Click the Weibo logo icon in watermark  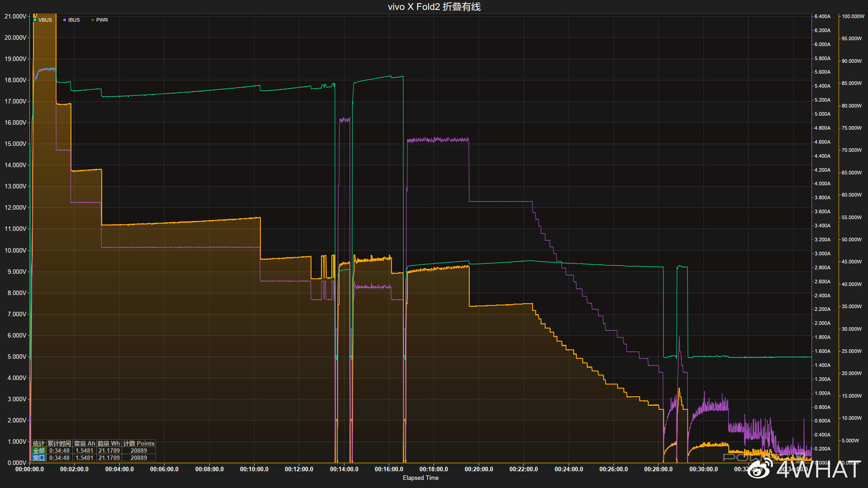click(x=759, y=470)
